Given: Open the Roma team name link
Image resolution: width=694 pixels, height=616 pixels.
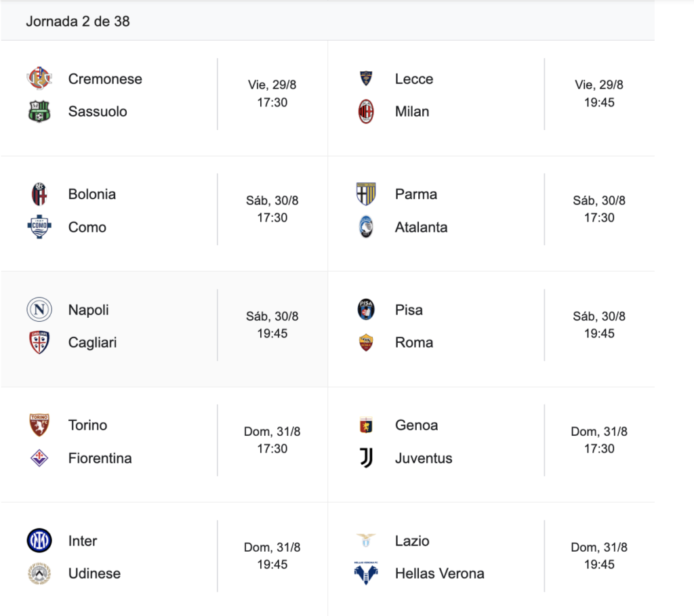Looking at the screenshot, I should tap(414, 342).
